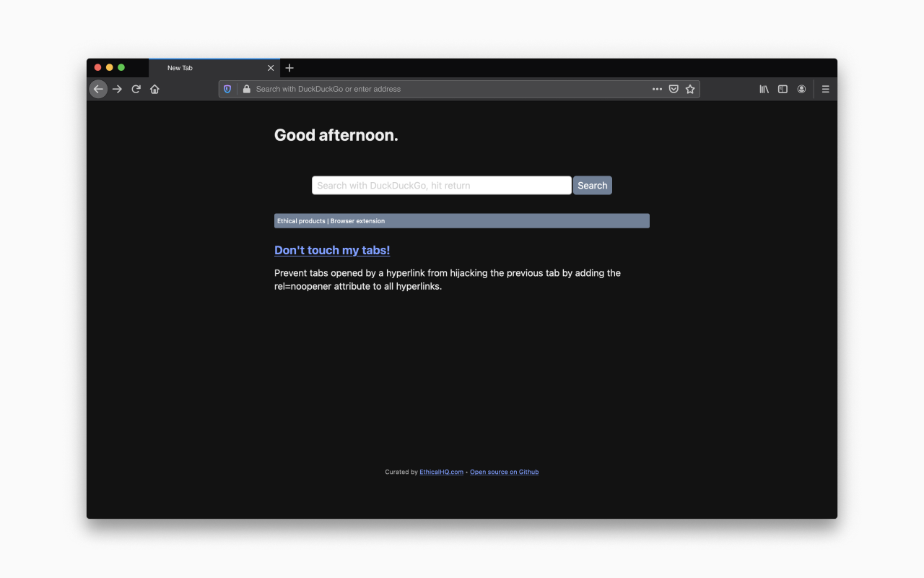Open the "Open source on Github" link
This screenshot has height=578, width=924.
click(505, 472)
